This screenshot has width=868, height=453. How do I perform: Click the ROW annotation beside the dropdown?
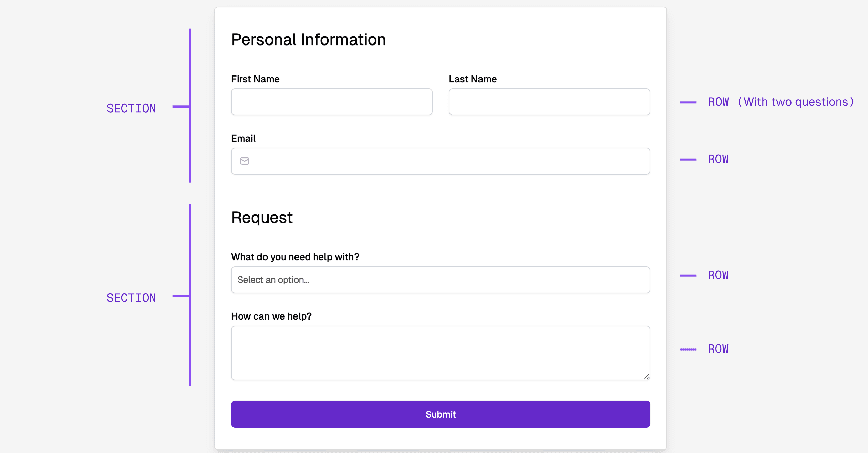coord(718,275)
